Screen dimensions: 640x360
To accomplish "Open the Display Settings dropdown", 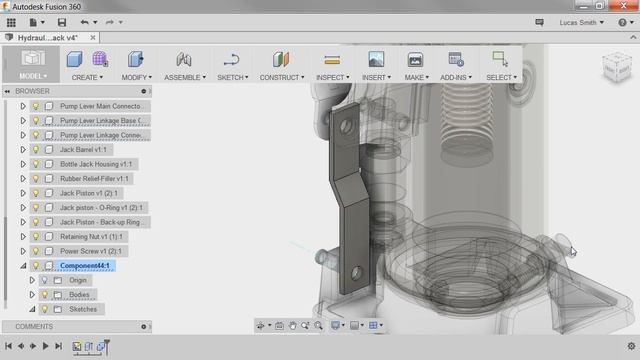I will (338, 325).
